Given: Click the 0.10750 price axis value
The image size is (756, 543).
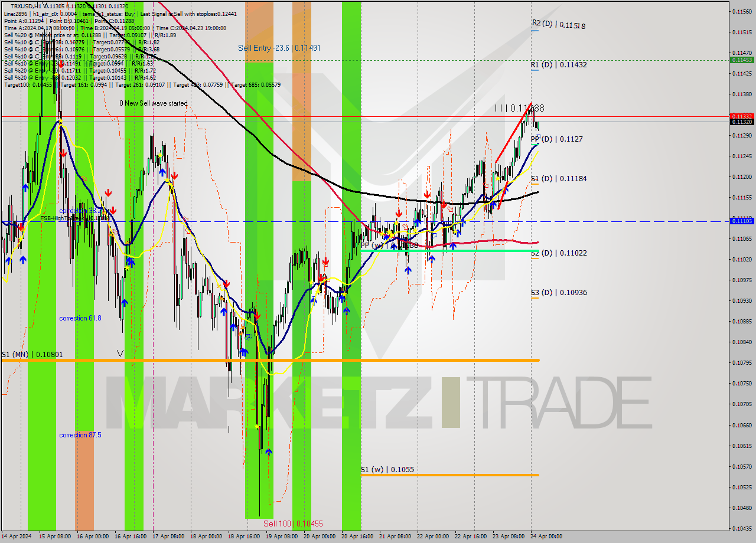Looking at the screenshot, I should (x=742, y=384).
